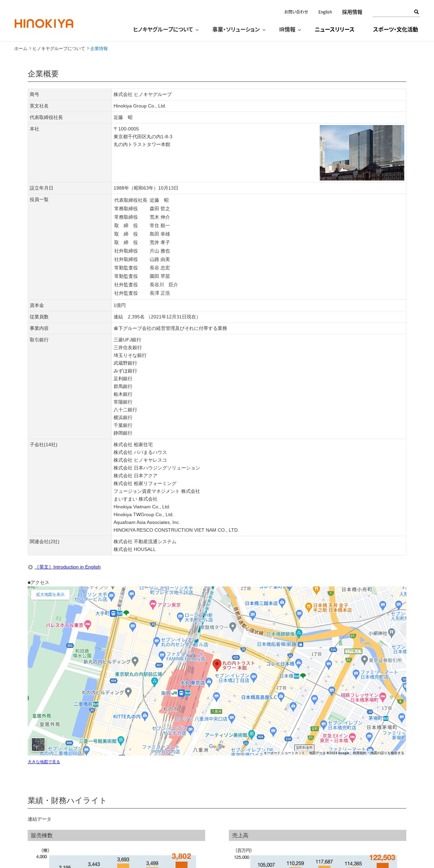Click the 大丸東京店 shopping pin

[209, 682]
